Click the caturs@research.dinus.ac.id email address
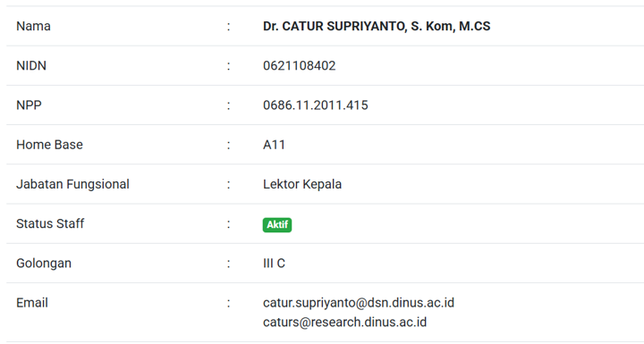 tap(344, 323)
